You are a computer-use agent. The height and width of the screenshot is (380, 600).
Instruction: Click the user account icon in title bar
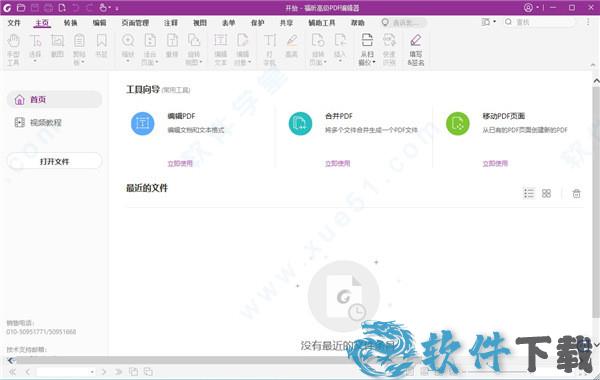(x=528, y=8)
